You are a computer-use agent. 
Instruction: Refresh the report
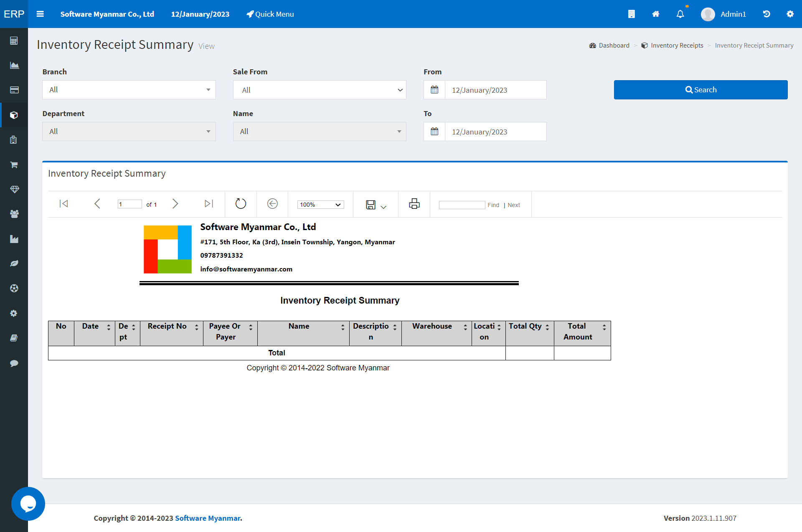[241, 204]
